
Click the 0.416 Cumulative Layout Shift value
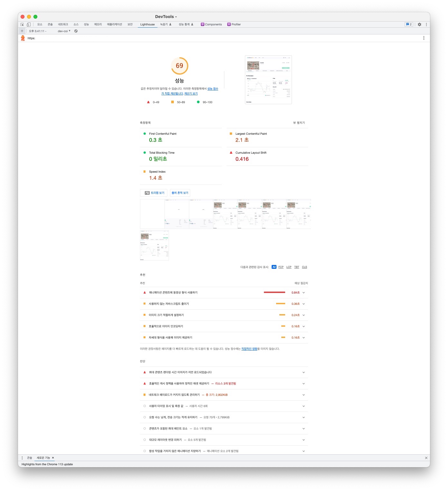pos(242,159)
